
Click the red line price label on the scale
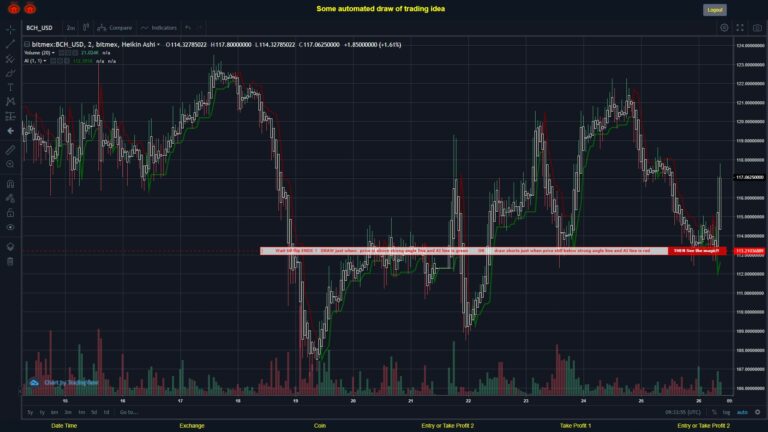pos(750,251)
